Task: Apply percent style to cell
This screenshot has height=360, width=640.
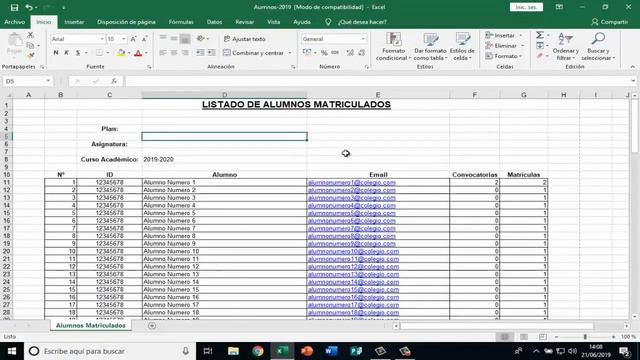Action: tap(324, 53)
